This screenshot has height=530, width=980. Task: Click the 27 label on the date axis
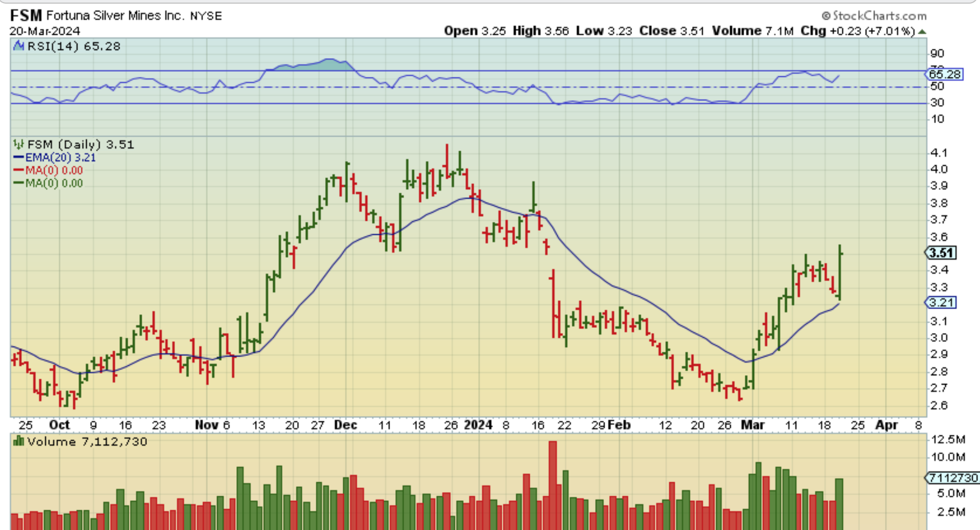[x=318, y=425]
